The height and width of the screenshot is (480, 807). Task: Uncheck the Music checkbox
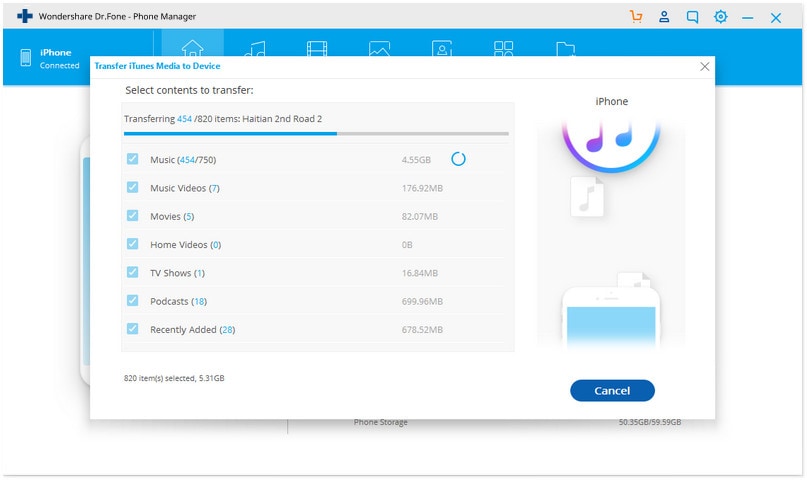click(132, 158)
